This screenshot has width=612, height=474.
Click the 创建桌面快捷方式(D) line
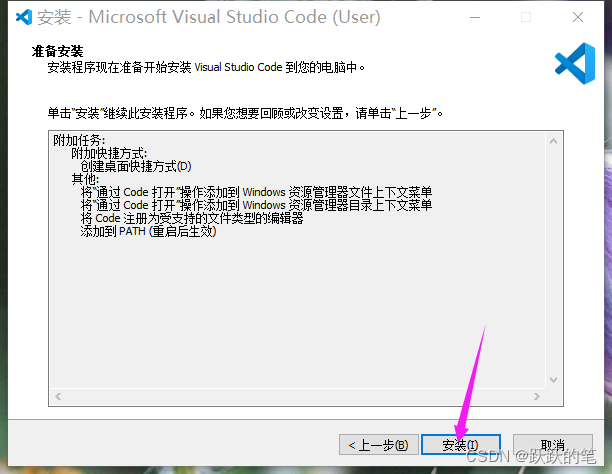136,166
